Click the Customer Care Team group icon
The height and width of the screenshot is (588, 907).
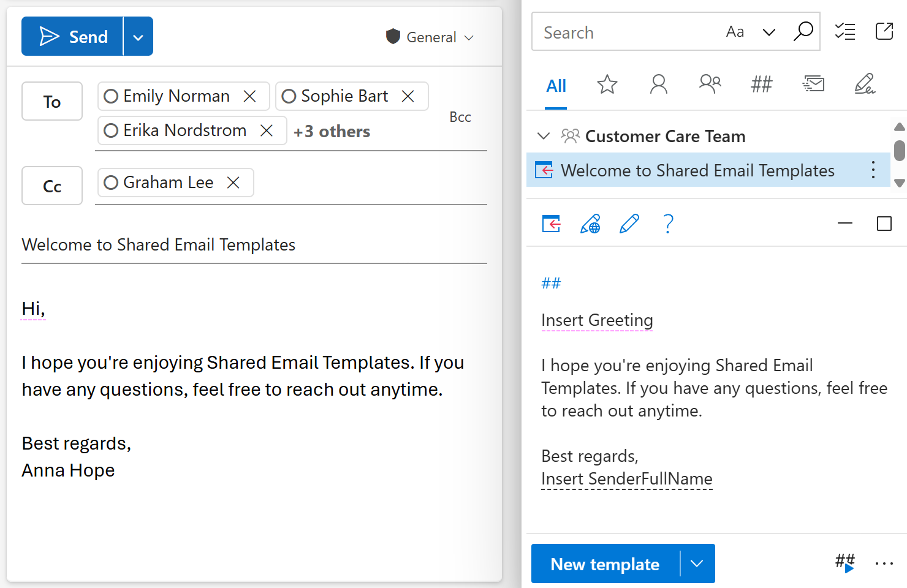(570, 136)
